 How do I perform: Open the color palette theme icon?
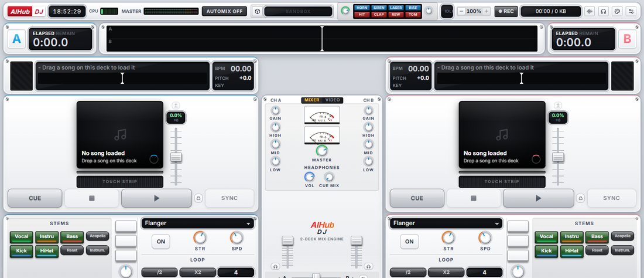click(x=617, y=11)
